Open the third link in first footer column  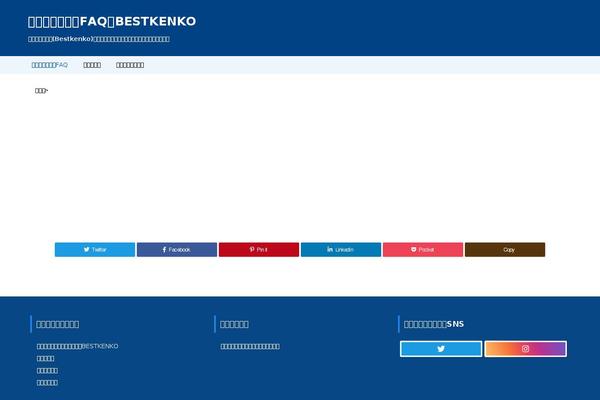47,371
